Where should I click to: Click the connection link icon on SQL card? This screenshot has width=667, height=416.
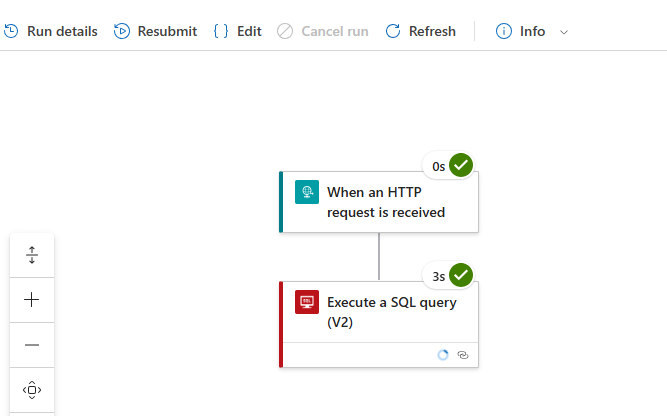pyautogui.click(x=462, y=355)
